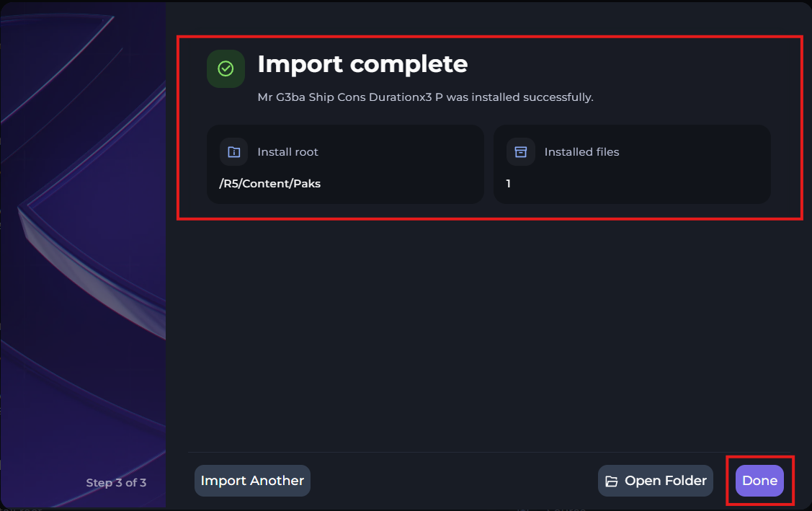Click the /R5/Content/Paks install path
This screenshot has height=511, width=812.
pyautogui.click(x=270, y=184)
